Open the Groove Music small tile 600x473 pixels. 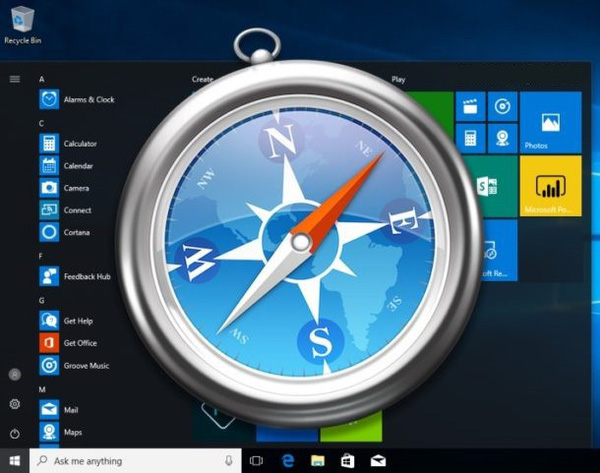tap(502, 106)
